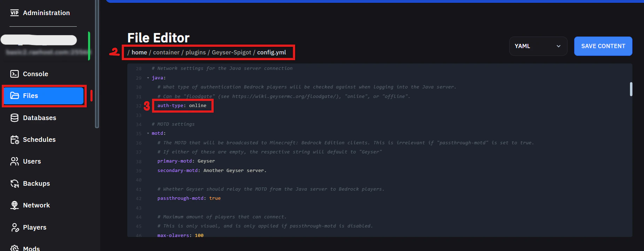Click the Databases cylinder icon
644x251 pixels.
pyautogui.click(x=14, y=118)
